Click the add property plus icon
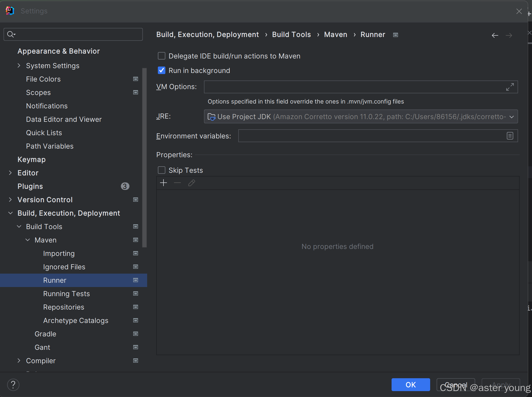Image resolution: width=532 pixels, height=397 pixels. coord(163,183)
